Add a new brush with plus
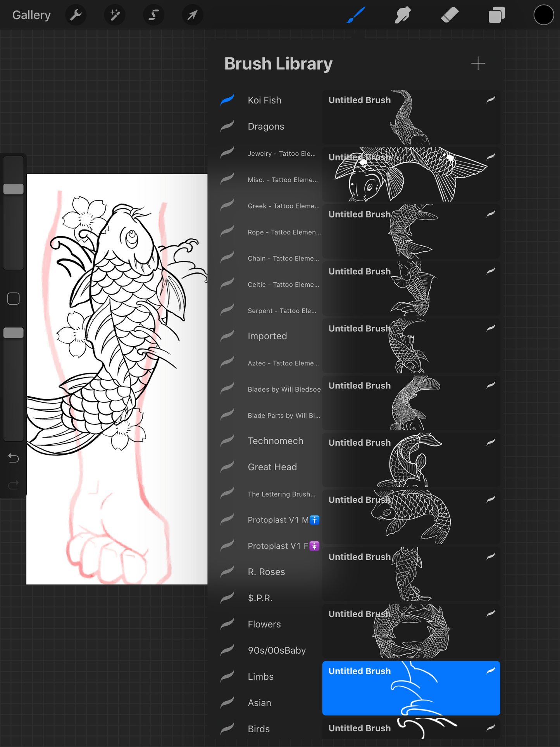Viewport: 560px width, 747px height. (478, 64)
